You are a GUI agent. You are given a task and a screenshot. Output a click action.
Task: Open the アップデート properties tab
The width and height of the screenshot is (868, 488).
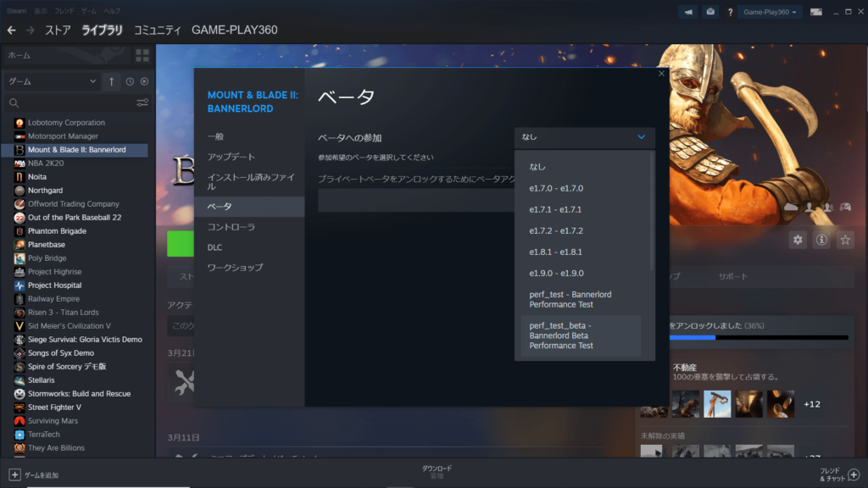[x=249, y=157]
